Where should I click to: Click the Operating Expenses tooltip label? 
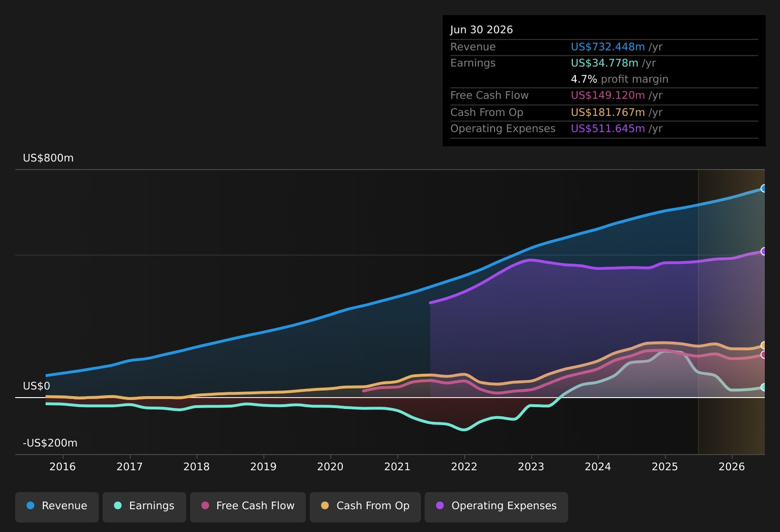pyautogui.click(x=503, y=129)
